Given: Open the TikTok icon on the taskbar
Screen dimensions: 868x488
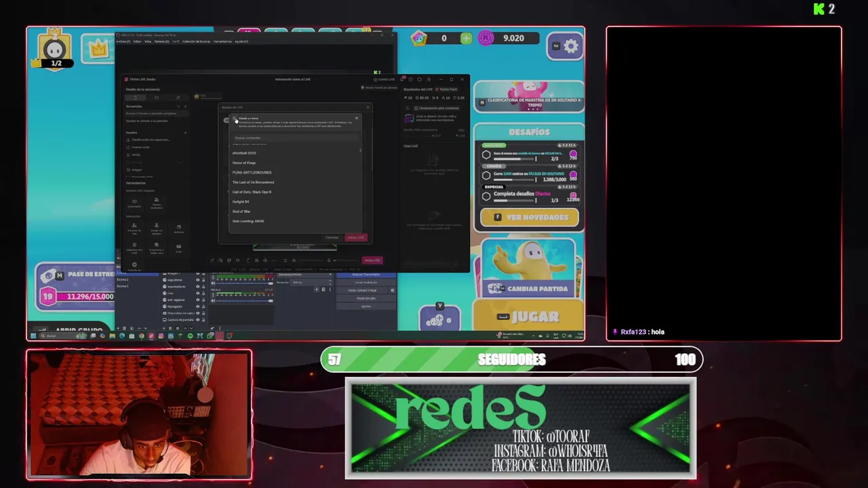Looking at the screenshot, I should 151,335.
